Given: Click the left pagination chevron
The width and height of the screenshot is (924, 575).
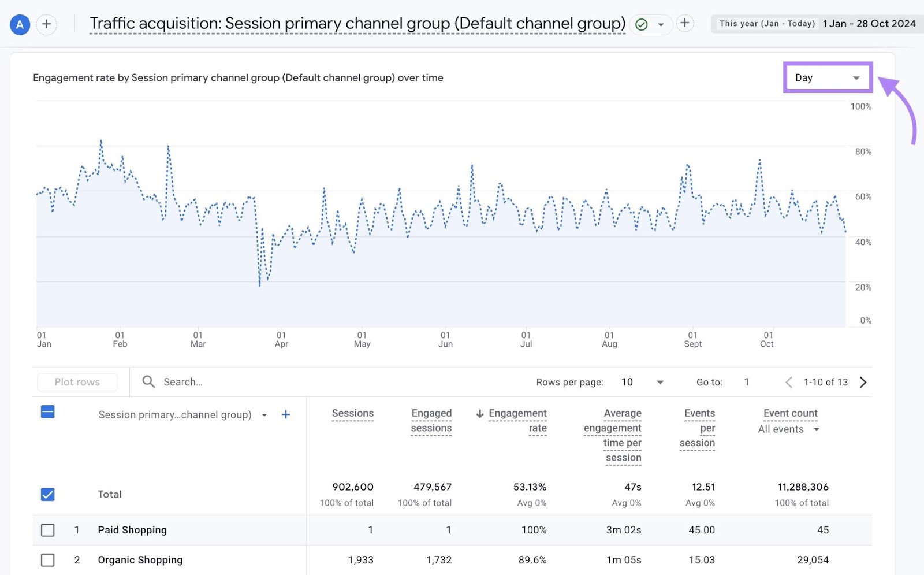Looking at the screenshot, I should pos(789,382).
